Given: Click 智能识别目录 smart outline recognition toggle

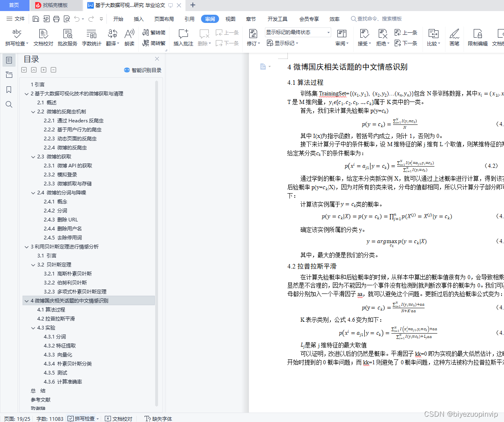Looking at the screenshot, I should pyautogui.click(x=143, y=70).
